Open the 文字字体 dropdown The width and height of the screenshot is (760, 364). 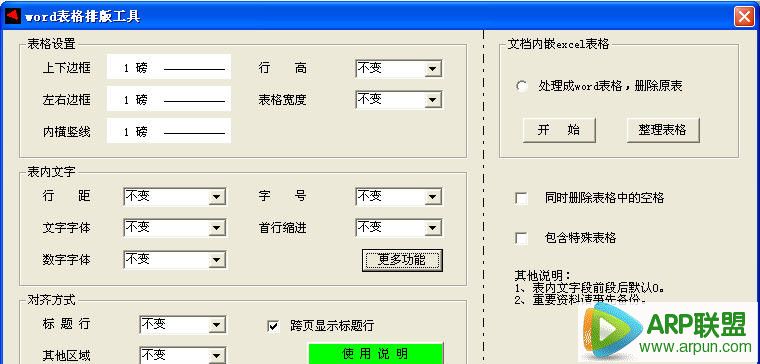(x=217, y=228)
